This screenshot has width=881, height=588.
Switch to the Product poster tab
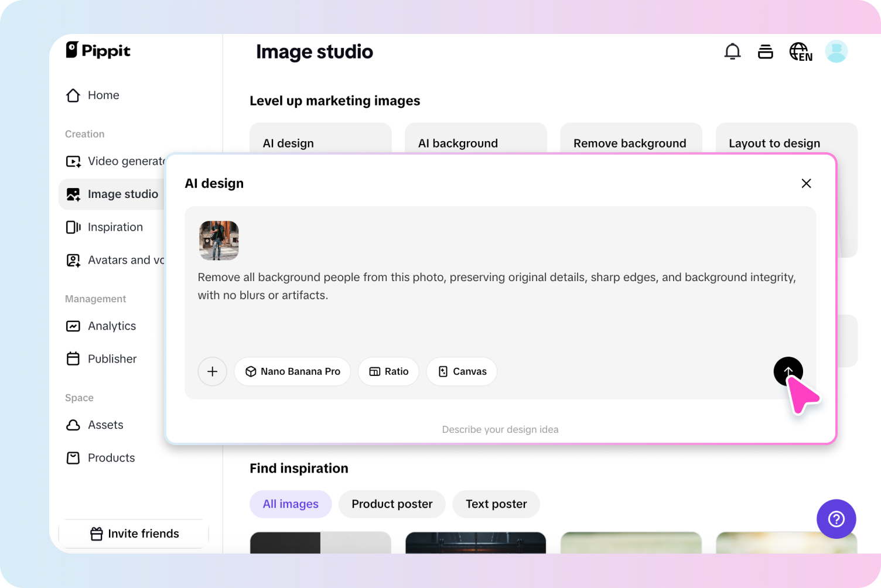(391, 504)
